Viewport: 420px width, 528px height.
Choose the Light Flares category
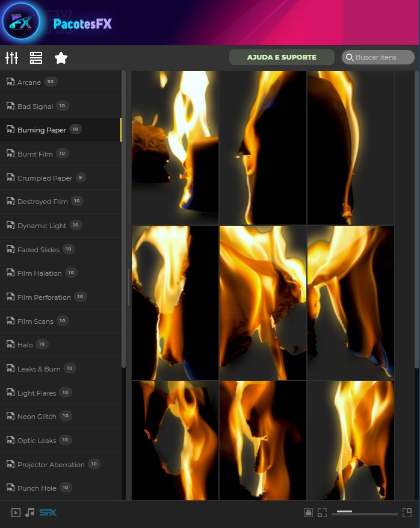pyautogui.click(x=36, y=393)
